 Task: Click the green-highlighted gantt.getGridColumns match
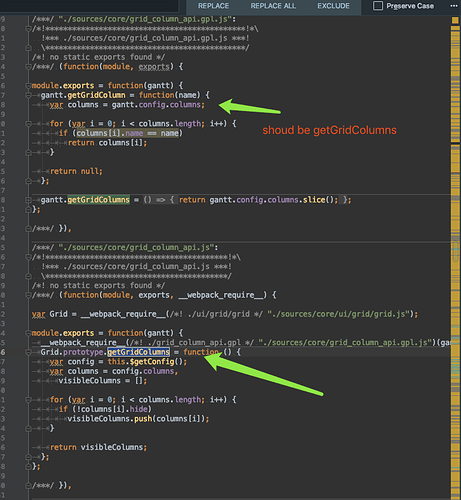(98, 200)
